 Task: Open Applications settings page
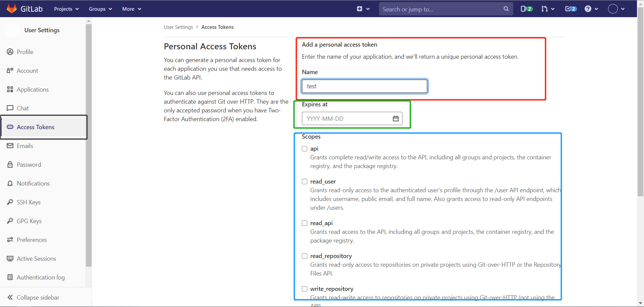click(x=33, y=90)
